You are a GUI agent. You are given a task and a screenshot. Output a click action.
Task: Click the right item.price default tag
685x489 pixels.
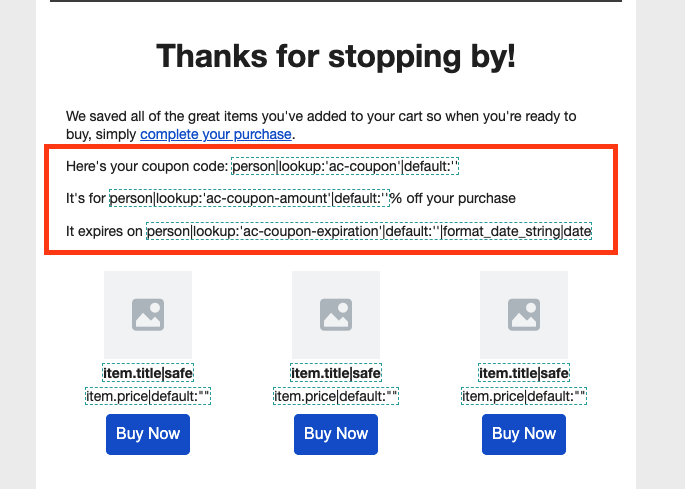coord(524,396)
